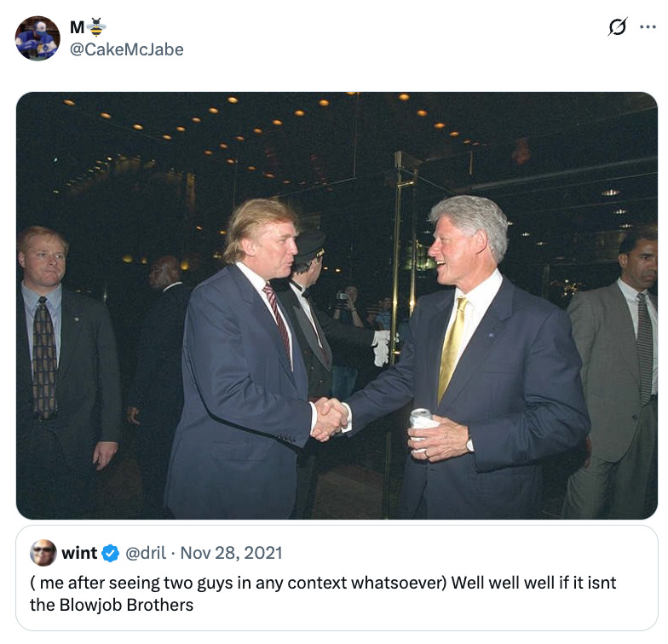Open the display name M

click(x=77, y=27)
